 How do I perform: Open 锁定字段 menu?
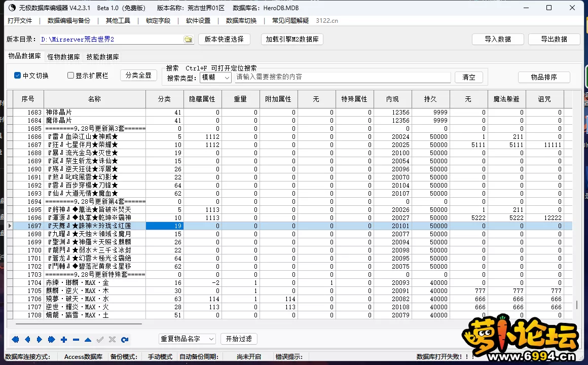158,21
